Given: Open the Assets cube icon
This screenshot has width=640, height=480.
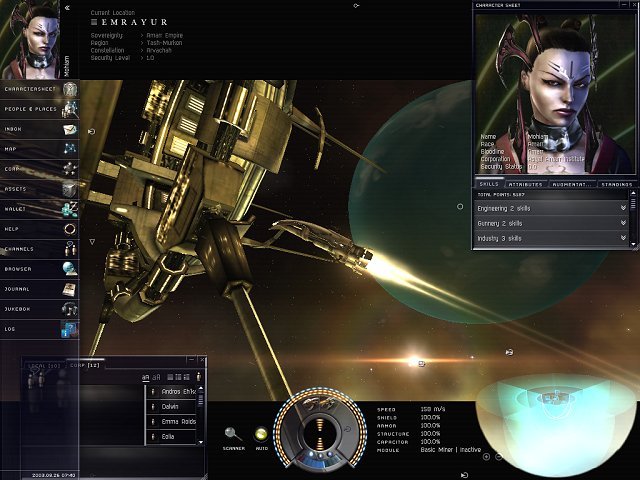Looking at the screenshot, I should (70, 189).
